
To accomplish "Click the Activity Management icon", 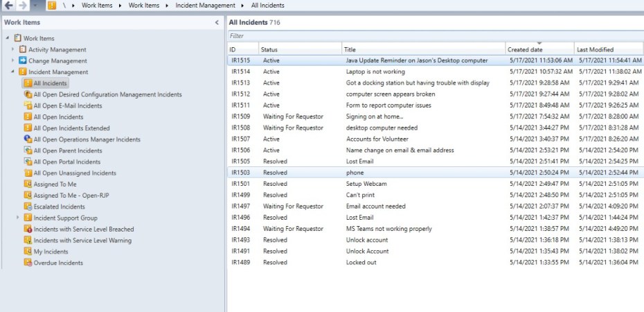I will click(23, 49).
